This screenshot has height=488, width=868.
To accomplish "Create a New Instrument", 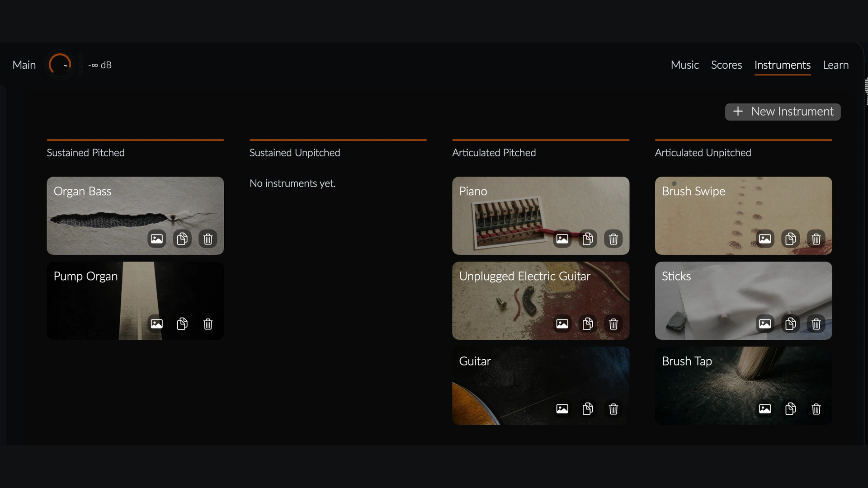I will [x=783, y=112].
